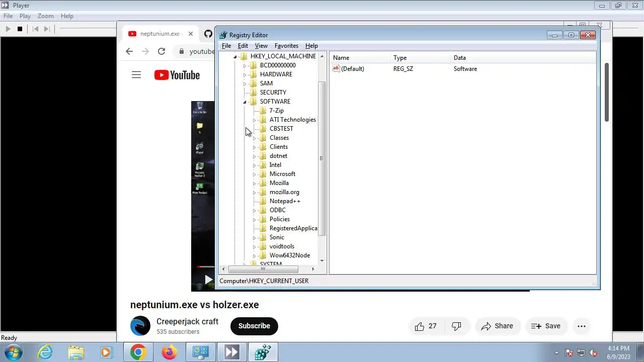Click the YouTube logo
Image resolution: width=644 pixels, height=362 pixels.
pos(177,75)
